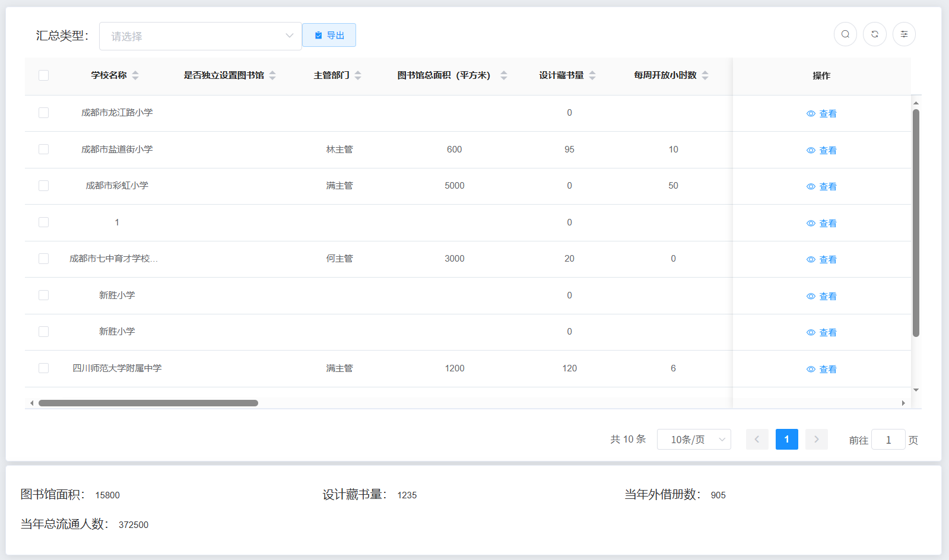Screen dimensions: 949x560
Task: Sort by 是否独立设置图书馆 column arrows
Action: (272, 75)
